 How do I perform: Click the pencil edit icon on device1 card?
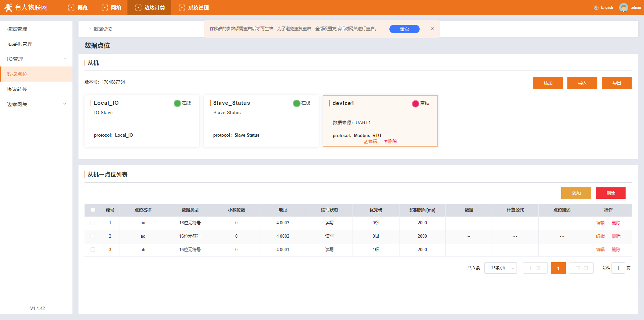366,142
